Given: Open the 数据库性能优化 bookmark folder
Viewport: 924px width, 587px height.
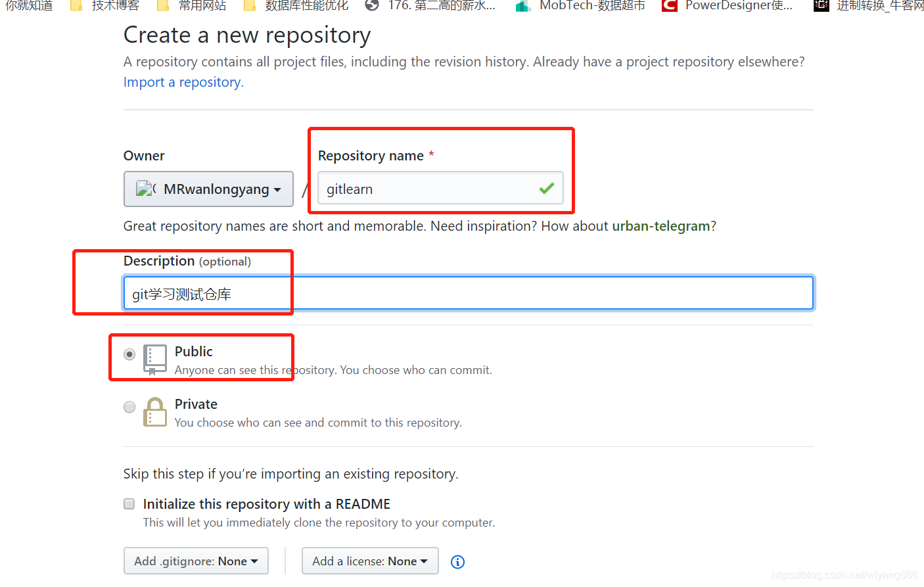Looking at the screenshot, I should (296, 6).
